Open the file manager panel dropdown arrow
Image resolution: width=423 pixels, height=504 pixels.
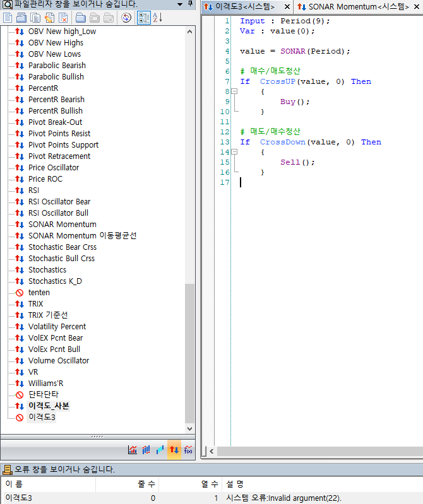pyautogui.click(x=181, y=4)
